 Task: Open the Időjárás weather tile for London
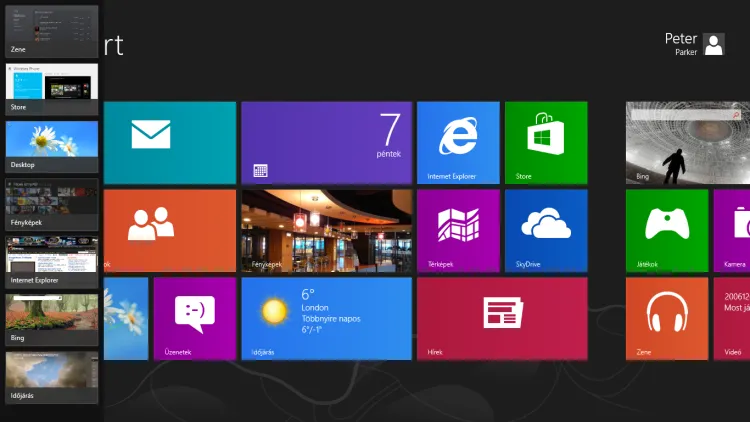pyautogui.click(x=326, y=318)
